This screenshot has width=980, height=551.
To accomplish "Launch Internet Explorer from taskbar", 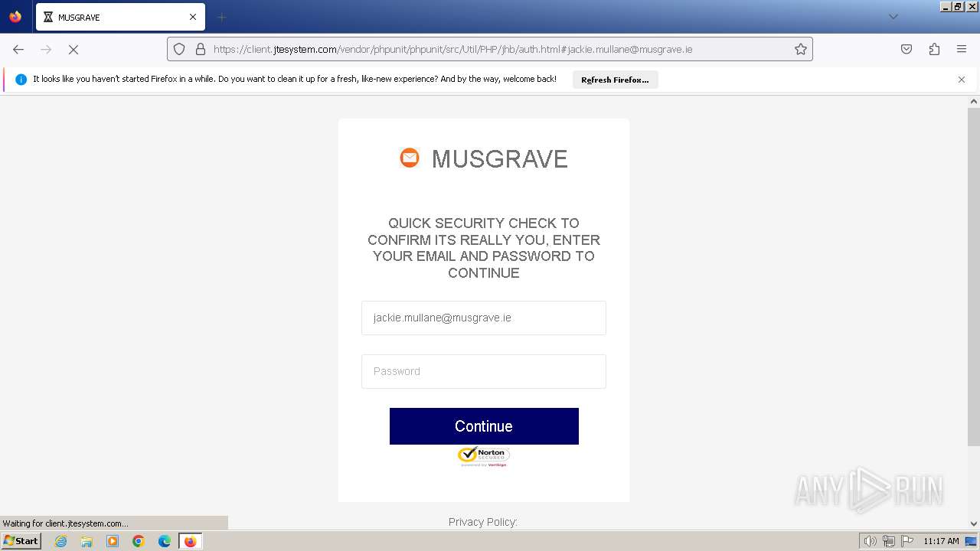I will pyautogui.click(x=61, y=541).
